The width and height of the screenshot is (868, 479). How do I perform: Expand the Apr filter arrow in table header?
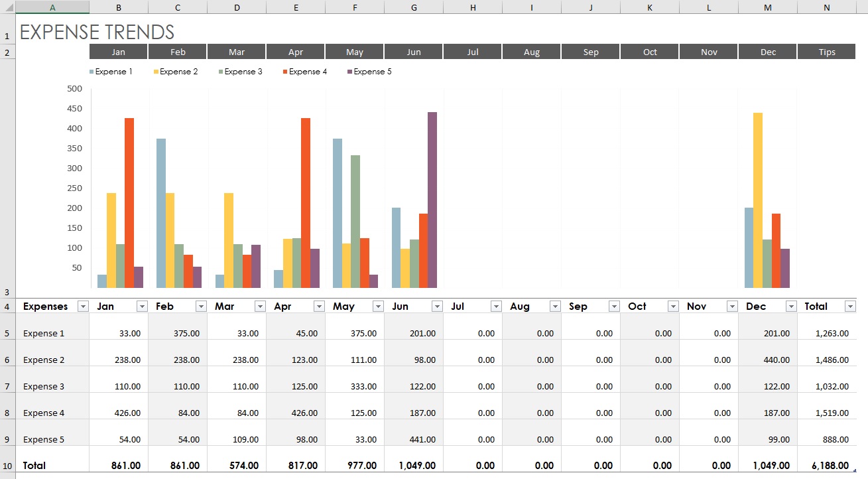tap(319, 307)
